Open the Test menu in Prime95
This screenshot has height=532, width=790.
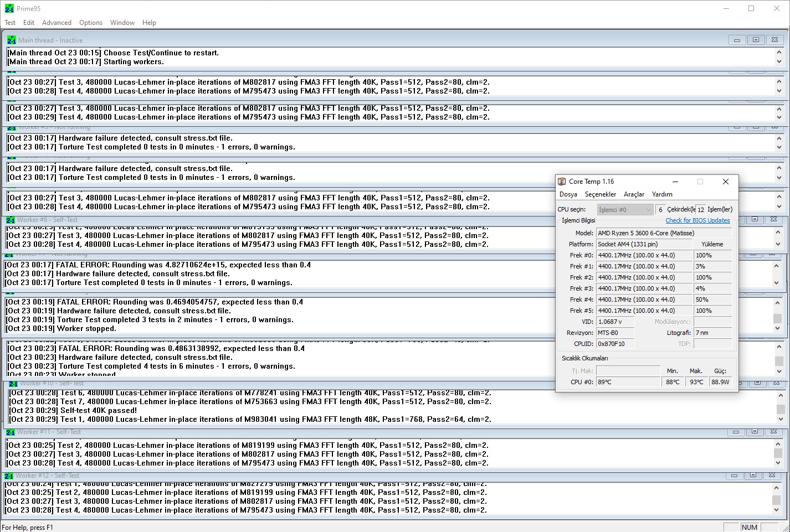tap(10, 23)
